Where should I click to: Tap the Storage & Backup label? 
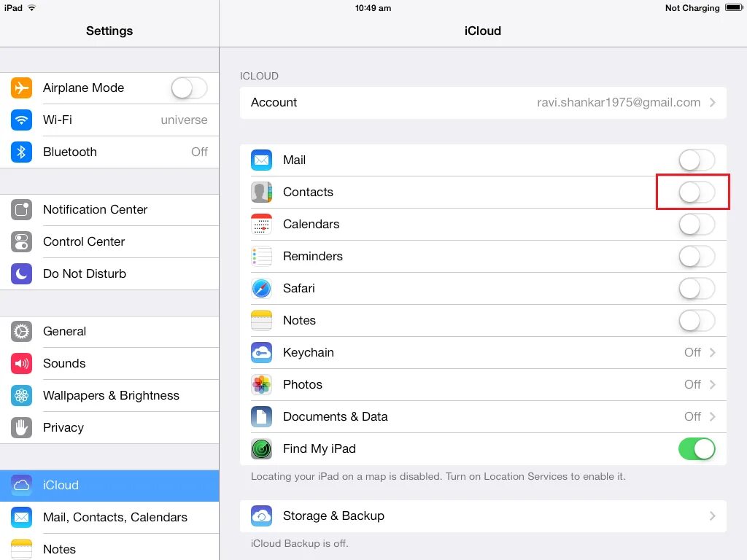pos(333,516)
